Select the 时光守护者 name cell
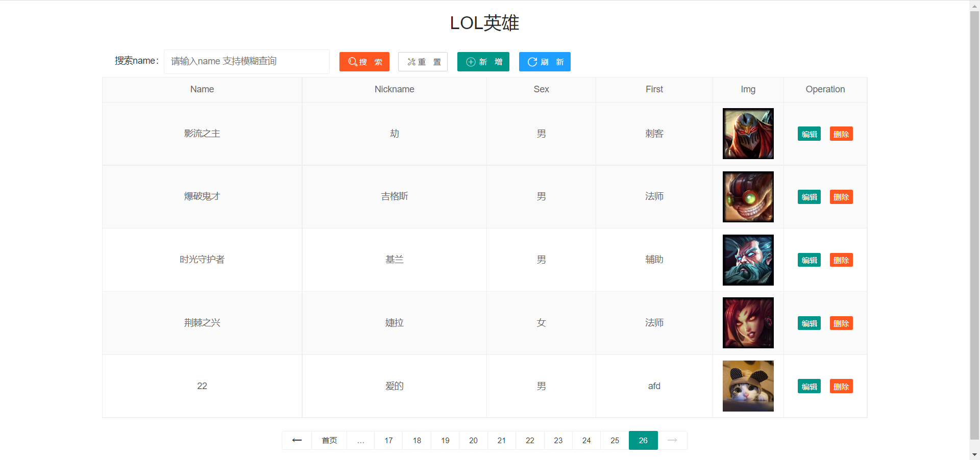Viewport: 980px width, 460px height. pyautogui.click(x=202, y=260)
